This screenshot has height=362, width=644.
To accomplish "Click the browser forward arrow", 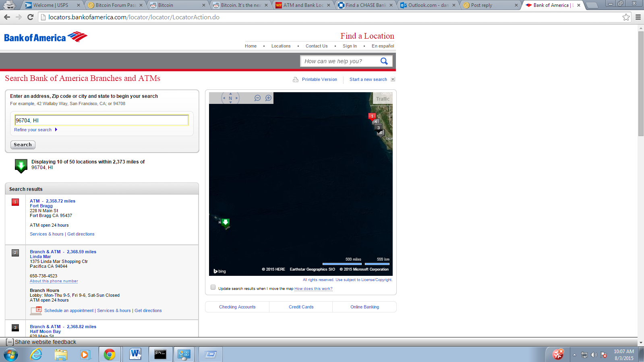I will point(19,17).
